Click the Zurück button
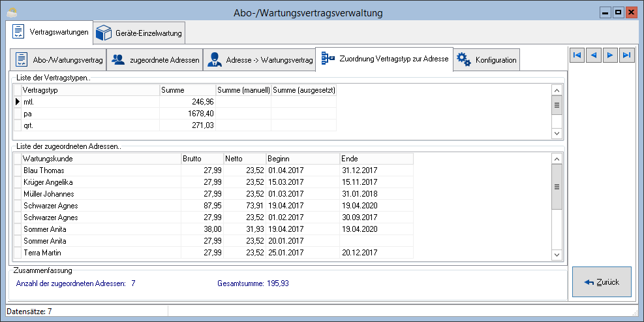644x322 pixels. pos(602,282)
